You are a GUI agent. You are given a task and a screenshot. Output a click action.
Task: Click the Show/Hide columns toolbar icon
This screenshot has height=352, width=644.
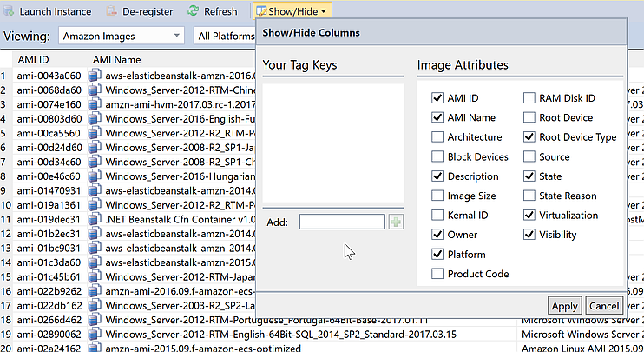point(263,11)
